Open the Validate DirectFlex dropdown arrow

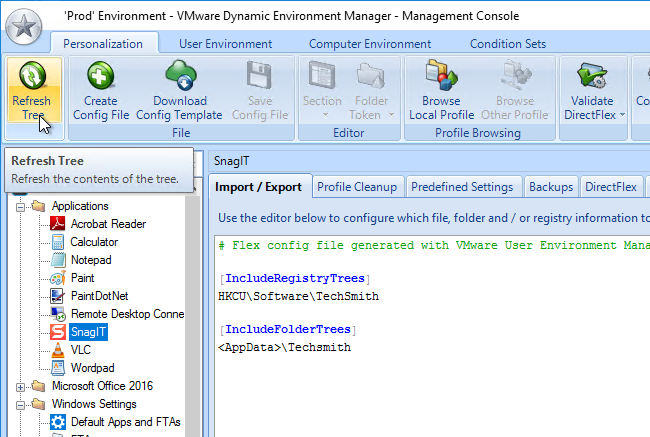(x=622, y=114)
